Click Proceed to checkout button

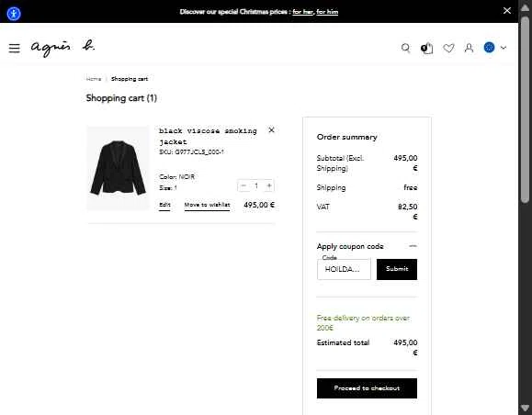pos(367,388)
